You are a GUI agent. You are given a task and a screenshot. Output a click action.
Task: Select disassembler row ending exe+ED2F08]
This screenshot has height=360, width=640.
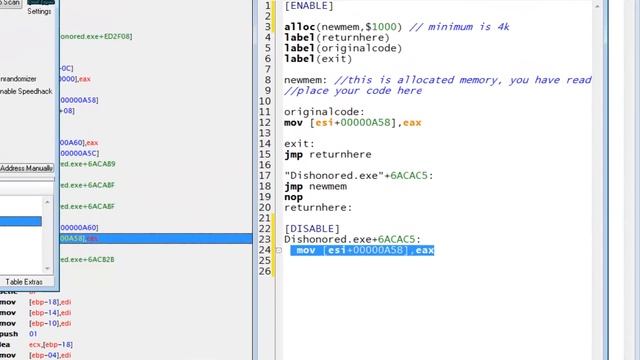[96, 36]
